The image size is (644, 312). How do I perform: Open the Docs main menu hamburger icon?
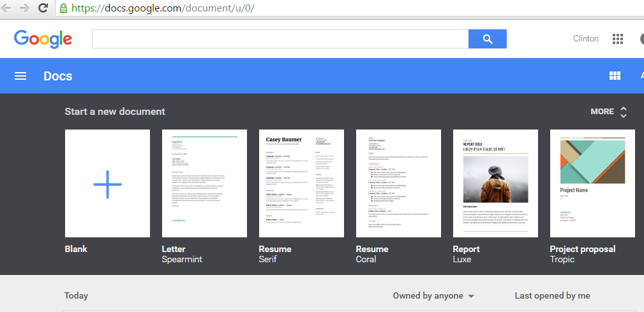click(20, 77)
